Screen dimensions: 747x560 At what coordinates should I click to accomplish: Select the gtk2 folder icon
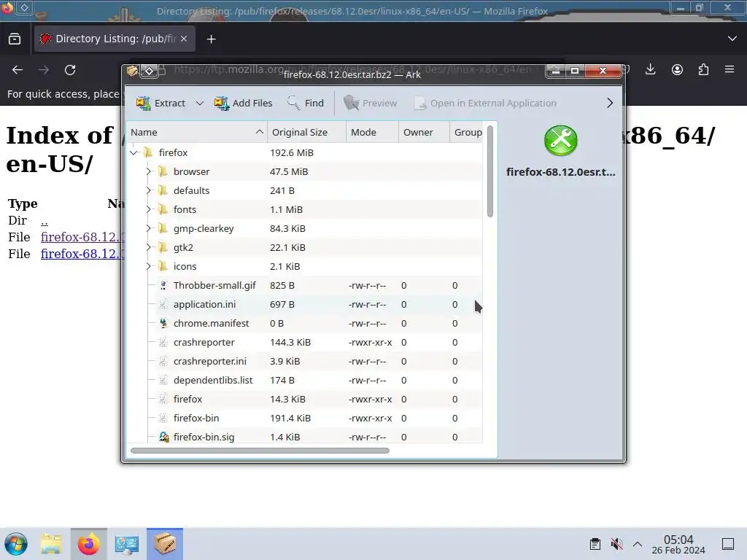[x=163, y=248]
